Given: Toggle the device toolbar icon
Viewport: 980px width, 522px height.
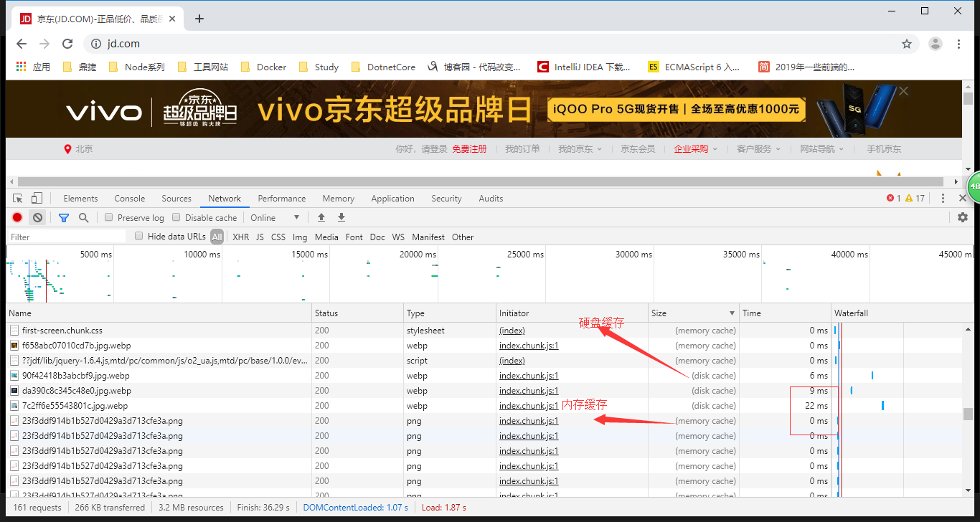Looking at the screenshot, I should click(37, 199).
